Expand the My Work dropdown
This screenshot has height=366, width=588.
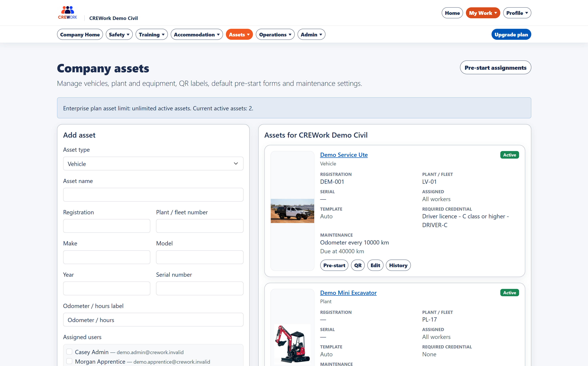click(483, 13)
